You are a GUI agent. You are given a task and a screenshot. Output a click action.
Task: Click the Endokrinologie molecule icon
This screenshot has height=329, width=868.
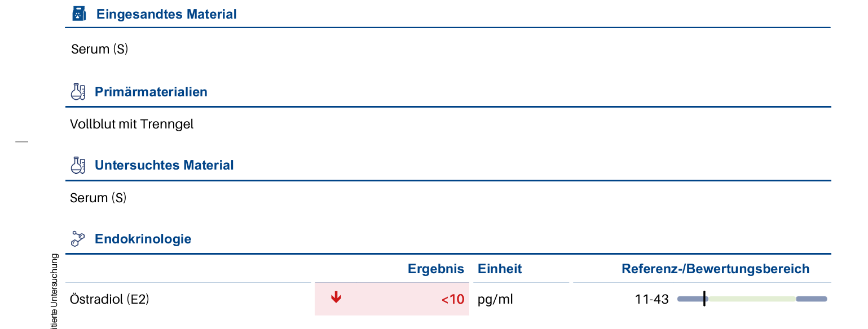(x=78, y=239)
